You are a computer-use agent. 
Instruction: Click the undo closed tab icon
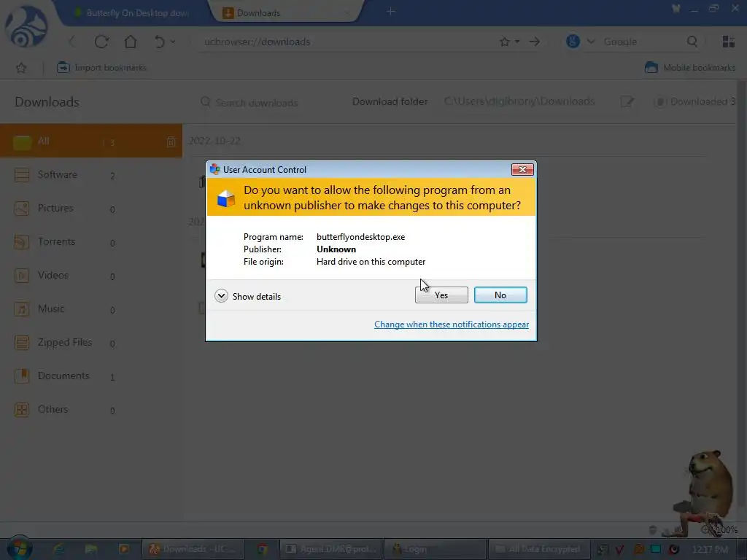point(159,42)
